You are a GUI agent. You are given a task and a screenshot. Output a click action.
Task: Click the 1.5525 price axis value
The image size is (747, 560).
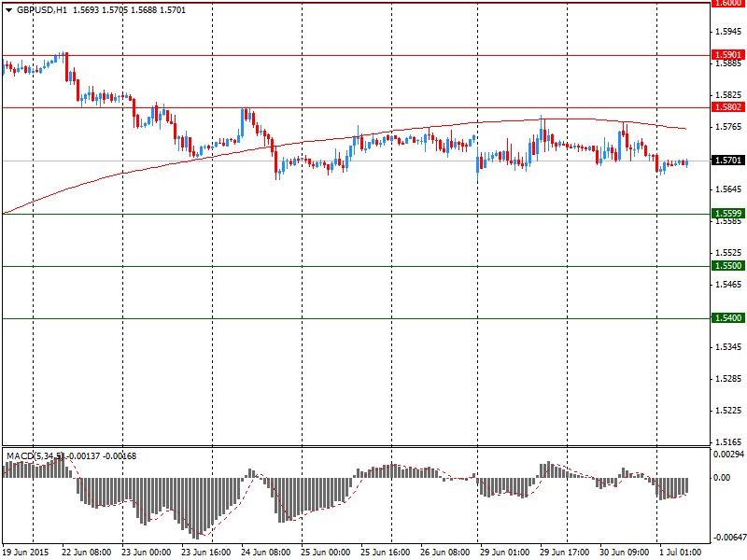coord(728,253)
